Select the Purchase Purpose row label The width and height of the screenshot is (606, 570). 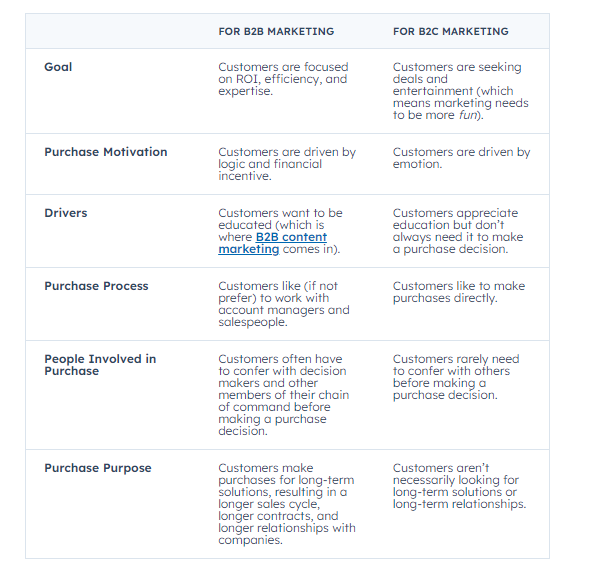click(98, 468)
